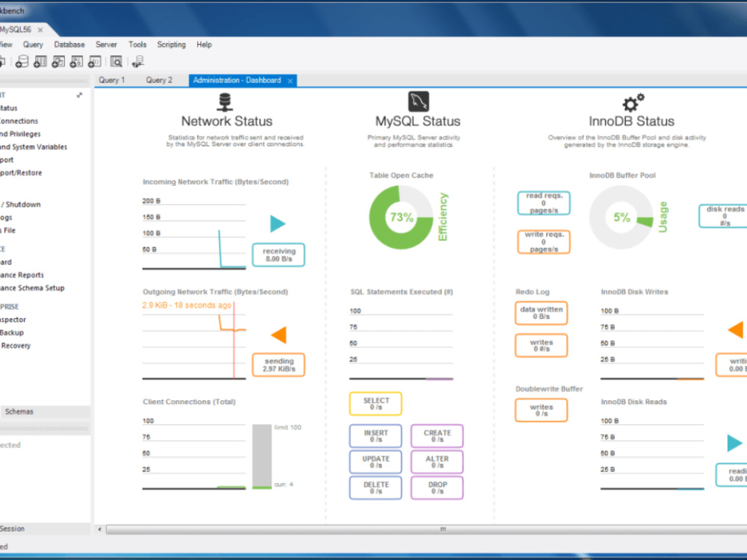
Task: Click the Create new table toolbar icon
Action: click(40, 61)
